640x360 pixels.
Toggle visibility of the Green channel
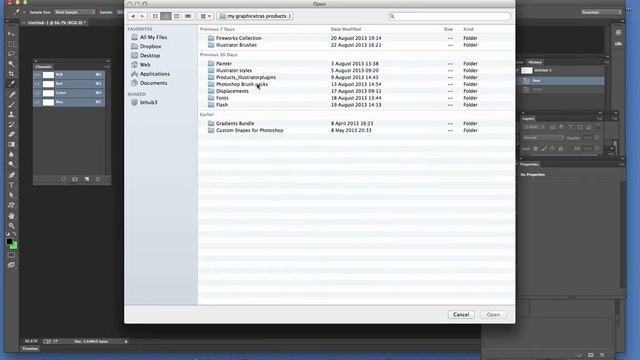tap(37, 93)
